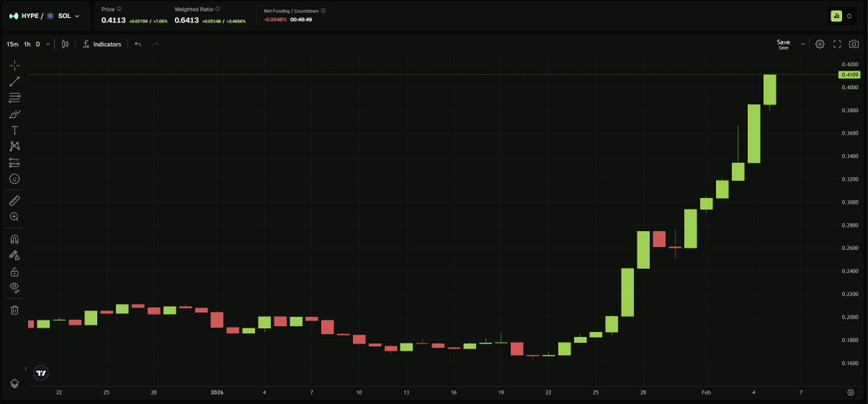Toggle lock all drawing tools
This screenshot has height=404, width=868.
coord(14,272)
